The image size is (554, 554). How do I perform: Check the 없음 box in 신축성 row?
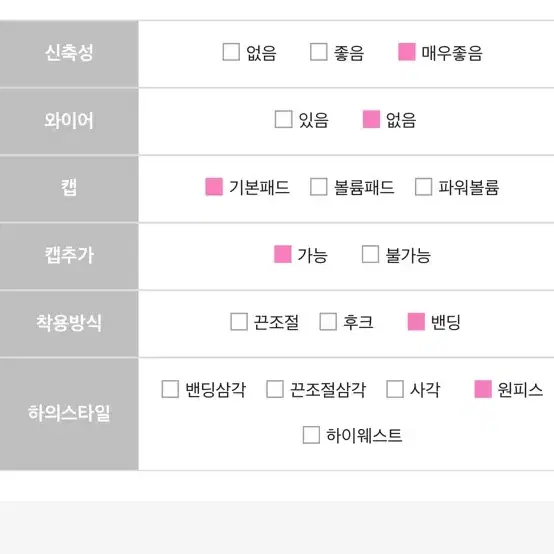(231, 52)
